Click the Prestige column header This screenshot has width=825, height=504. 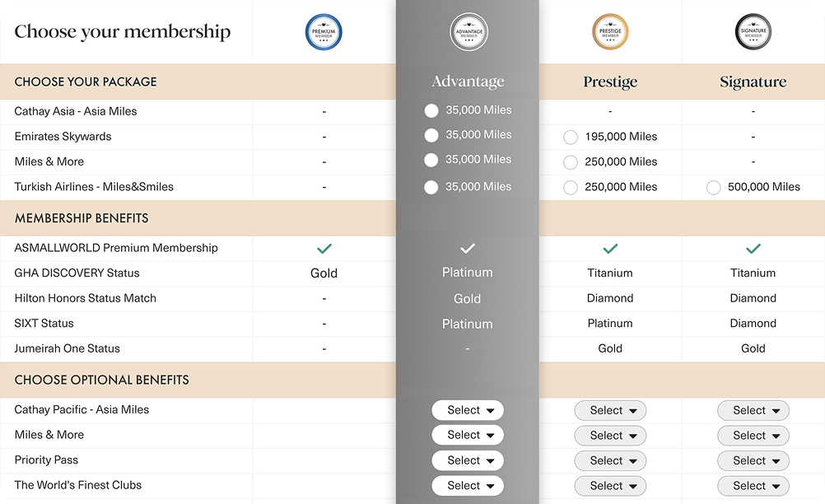610,81
